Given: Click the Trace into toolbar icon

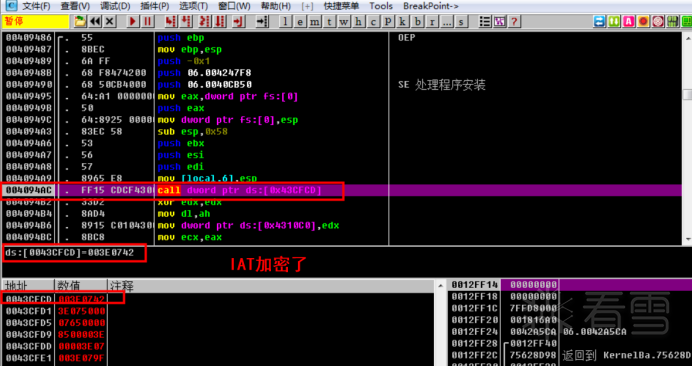Looking at the screenshot, I should [205, 21].
